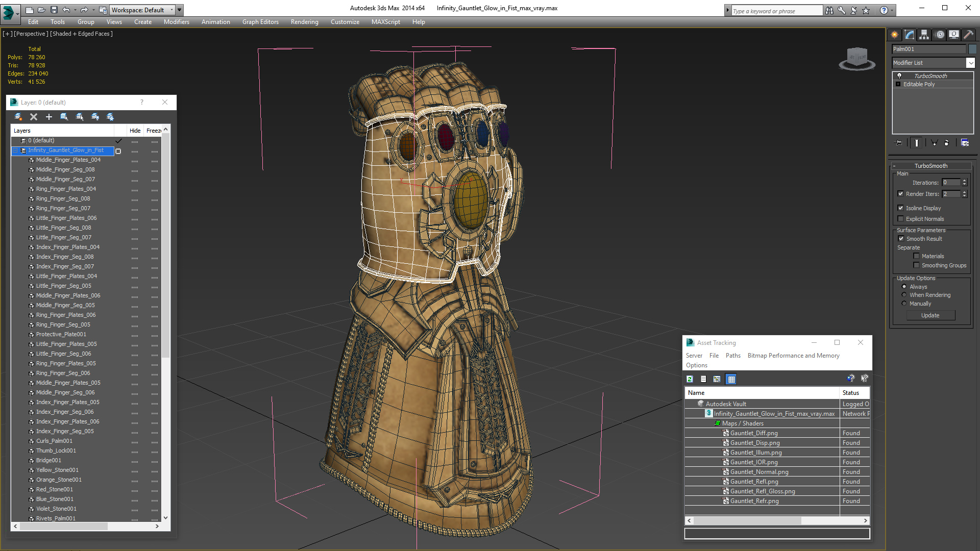Click Create New Layer icon
Image resolution: width=980 pixels, height=551 pixels.
point(18,117)
